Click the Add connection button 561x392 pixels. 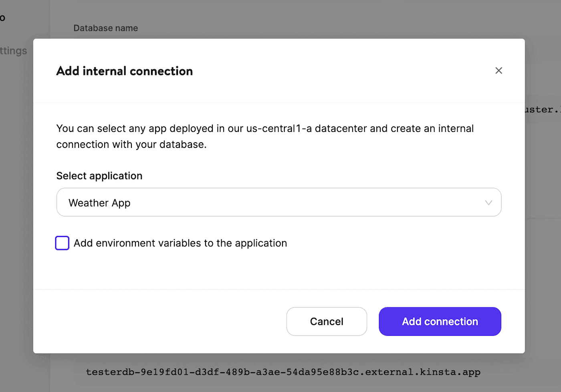(x=440, y=321)
